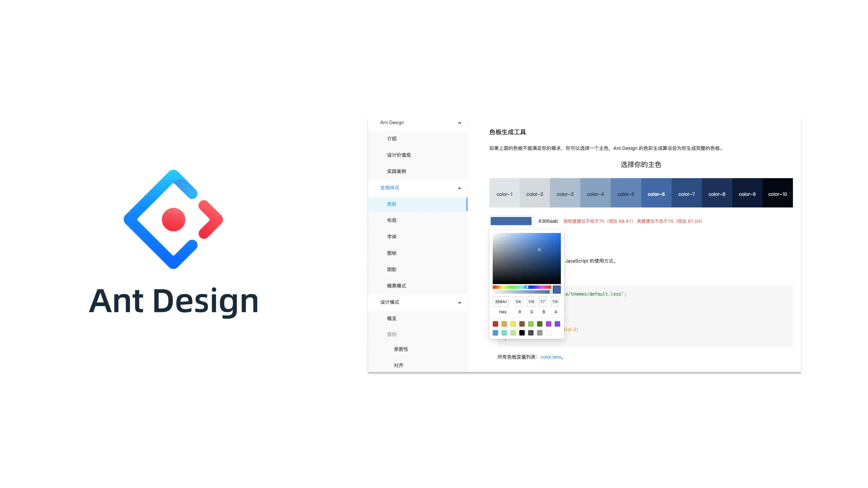The width and height of the screenshot is (868, 488).
Task: Open the color.less link
Action: pos(549,356)
